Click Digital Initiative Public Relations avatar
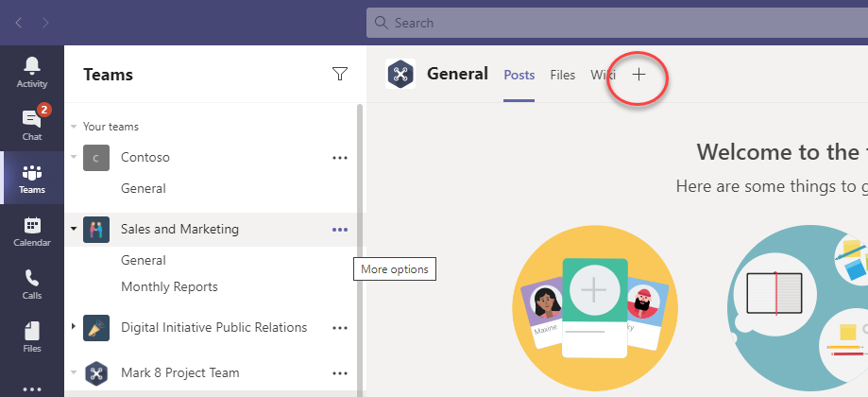The width and height of the screenshot is (868, 397). click(95, 328)
